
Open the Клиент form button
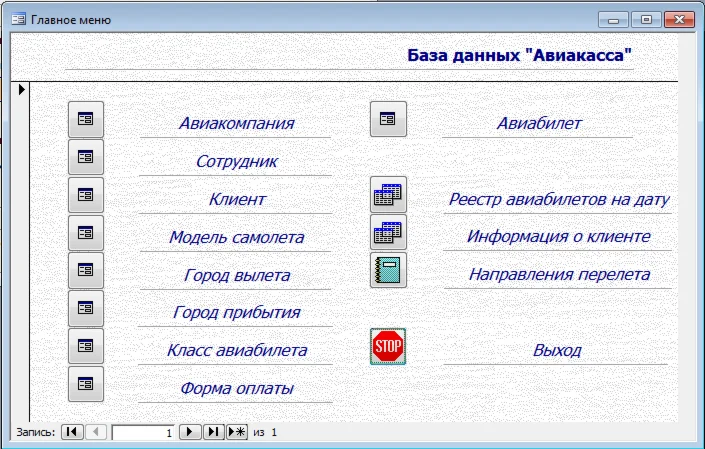tap(86, 195)
